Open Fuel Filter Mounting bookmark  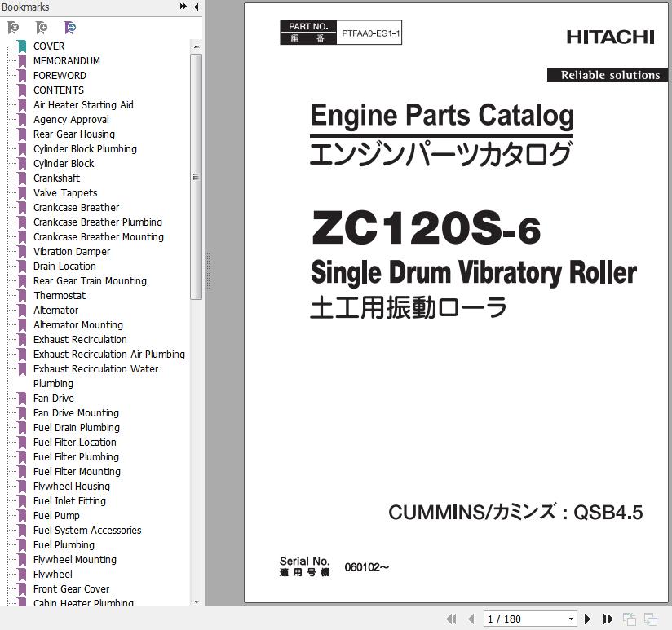click(77, 472)
